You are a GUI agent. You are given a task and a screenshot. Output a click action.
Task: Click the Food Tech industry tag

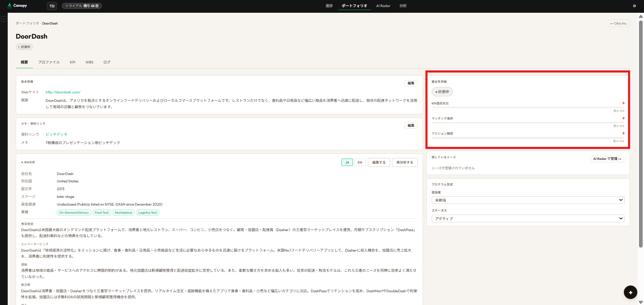102,213
